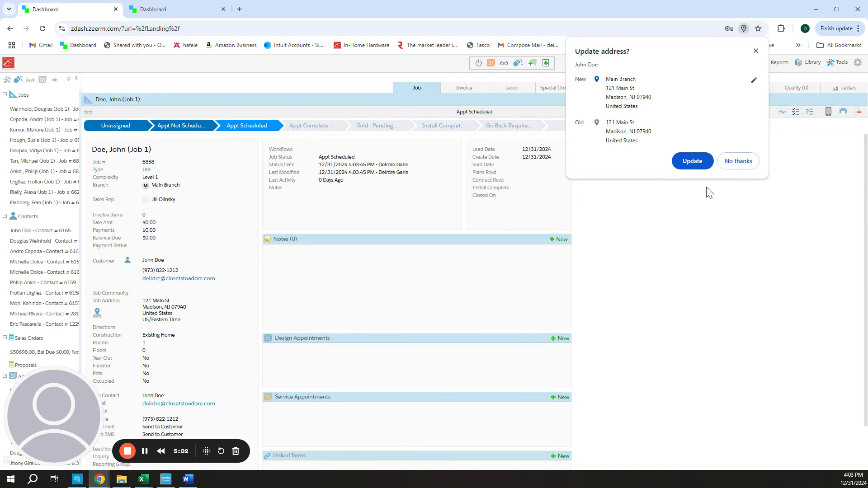Click the mobile phone icon in job toolbar
This screenshot has width=868, height=488.
tap(828, 112)
